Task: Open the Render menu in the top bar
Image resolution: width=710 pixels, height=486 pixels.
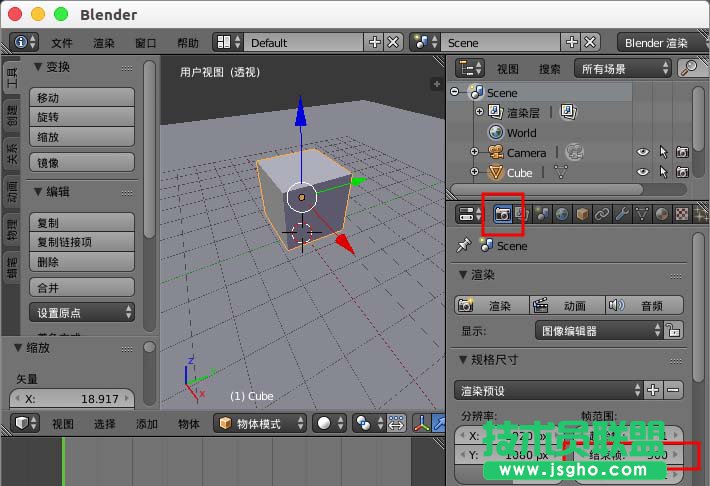Action: coord(104,43)
